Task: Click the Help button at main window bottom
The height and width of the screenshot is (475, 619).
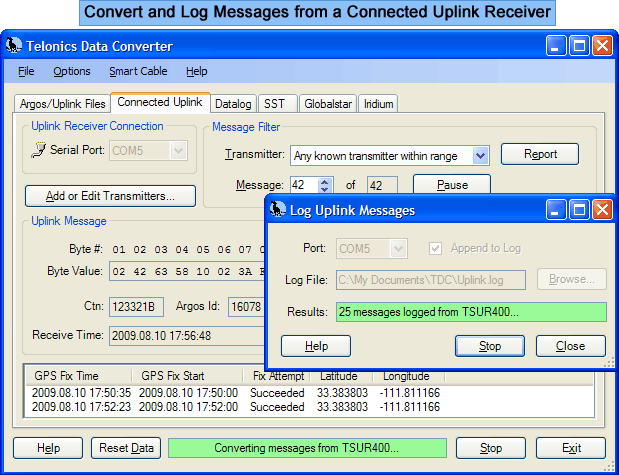Action: coord(48,448)
